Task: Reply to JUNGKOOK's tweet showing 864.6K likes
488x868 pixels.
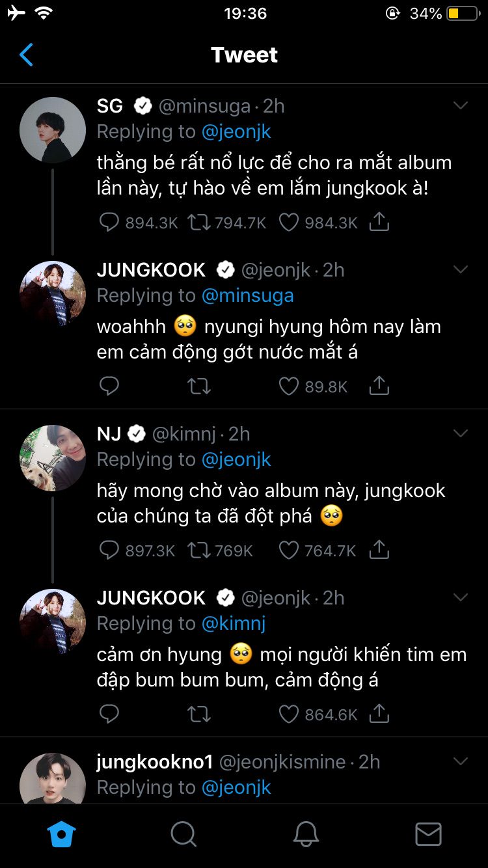Action: [109, 714]
